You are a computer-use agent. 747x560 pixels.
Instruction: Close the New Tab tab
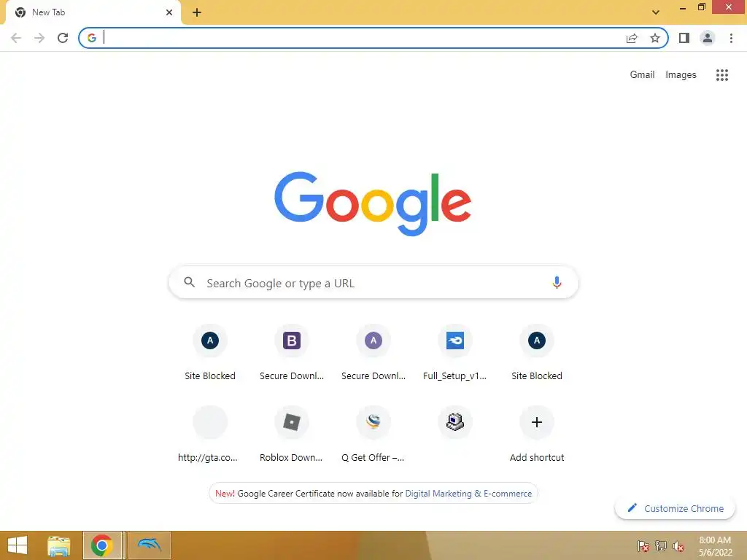(x=169, y=12)
